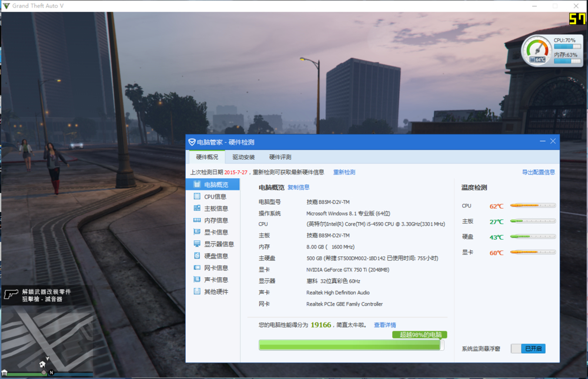Click the pistol weapon unlock icon
The image size is (588, 379).
[11, 294]
